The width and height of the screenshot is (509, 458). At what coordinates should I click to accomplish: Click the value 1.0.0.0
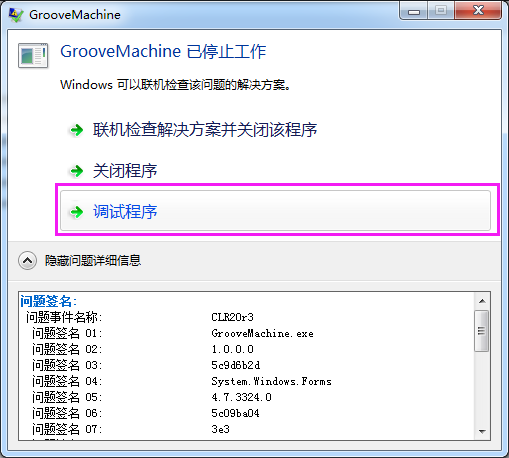232,349
